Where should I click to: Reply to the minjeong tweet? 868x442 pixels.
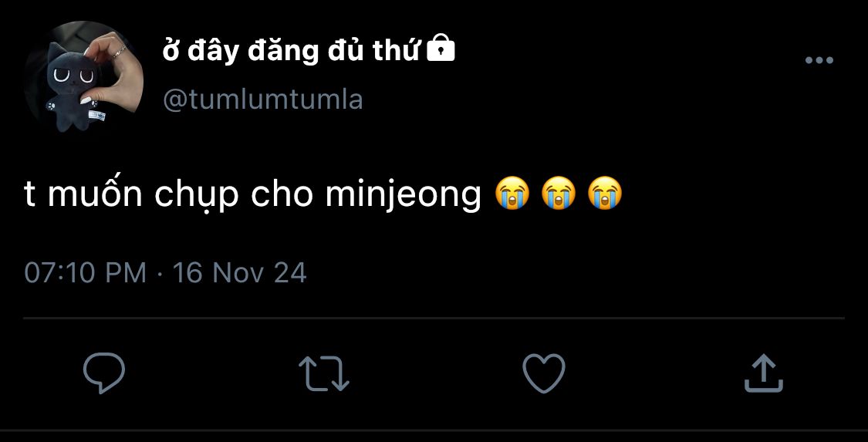click(x=104, y=373)
